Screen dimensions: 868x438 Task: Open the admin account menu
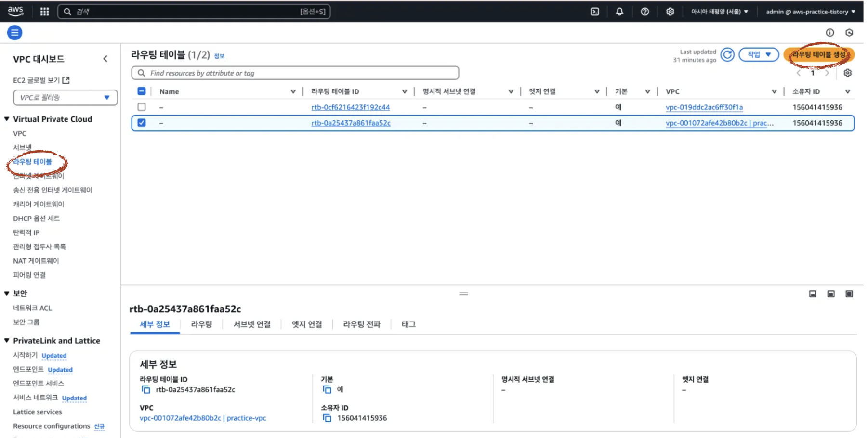(810, 12)
